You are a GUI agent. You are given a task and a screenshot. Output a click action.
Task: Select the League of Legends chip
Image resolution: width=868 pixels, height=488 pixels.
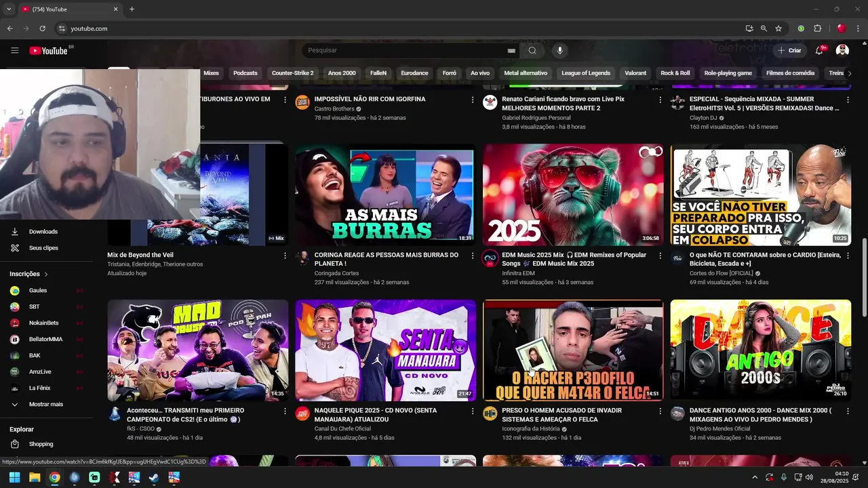coord(586,73)
